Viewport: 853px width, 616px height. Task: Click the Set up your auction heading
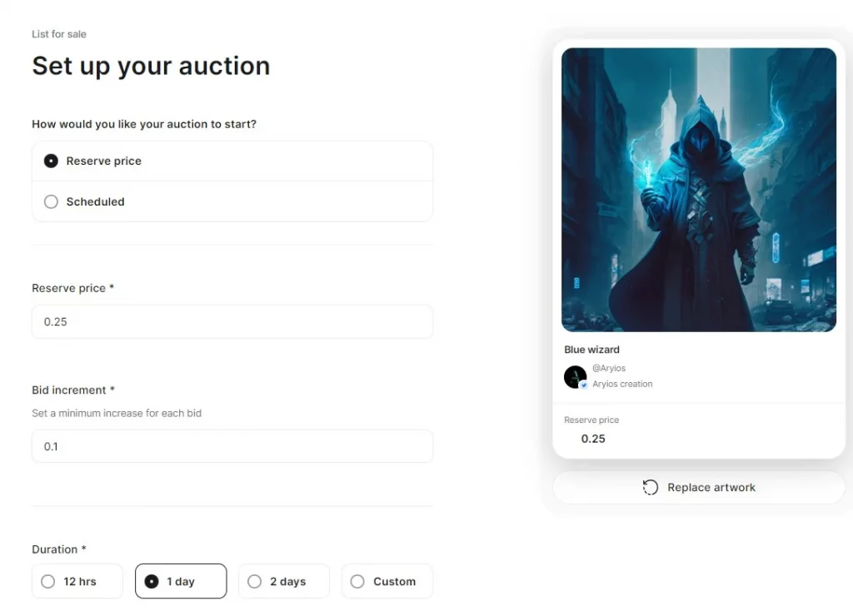point(151,66)
